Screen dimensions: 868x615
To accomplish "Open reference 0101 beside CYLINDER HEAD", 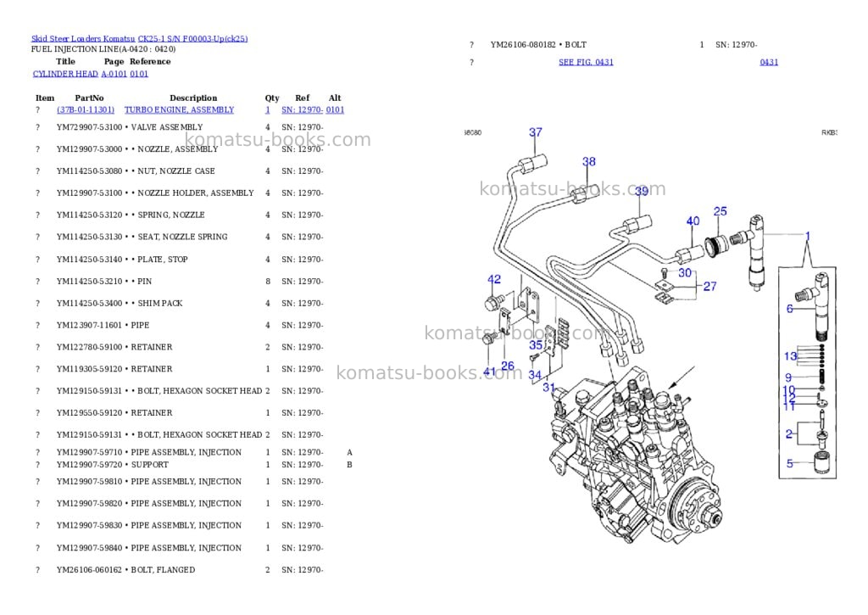I will click(139, 74).
